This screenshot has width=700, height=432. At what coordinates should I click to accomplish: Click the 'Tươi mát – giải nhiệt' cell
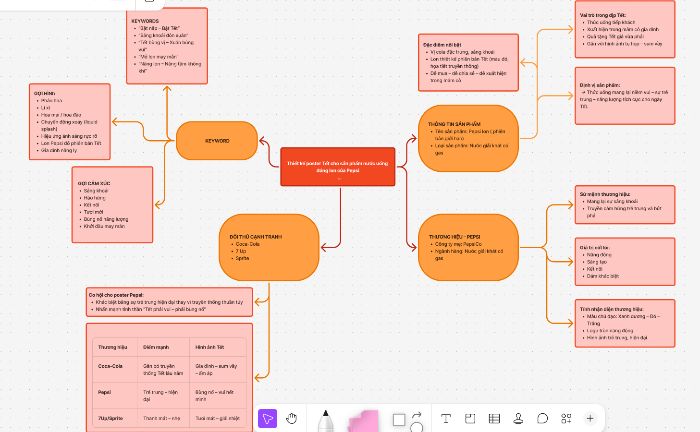pyautogui.click(x=217, y=418)
